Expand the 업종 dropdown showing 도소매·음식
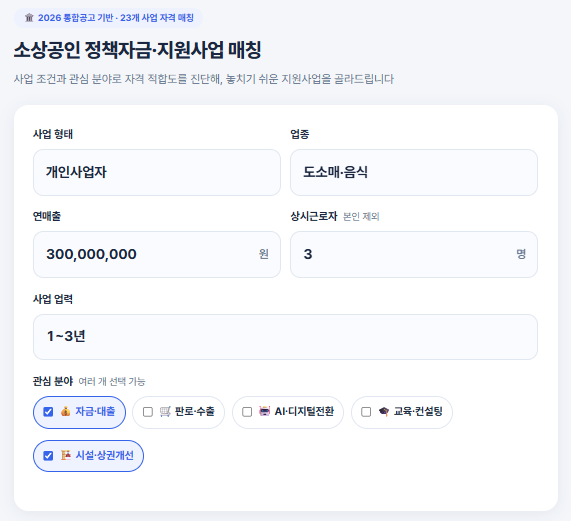Image resolution: width=571 pixels, height=521 pixels. click(414, 172)
